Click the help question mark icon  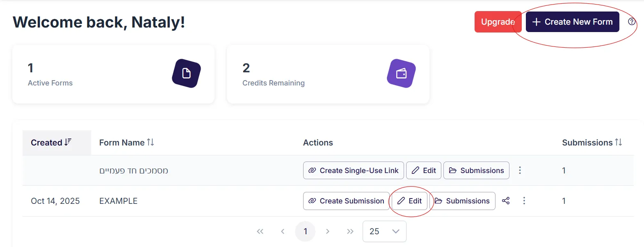click(x=632, y=22)
